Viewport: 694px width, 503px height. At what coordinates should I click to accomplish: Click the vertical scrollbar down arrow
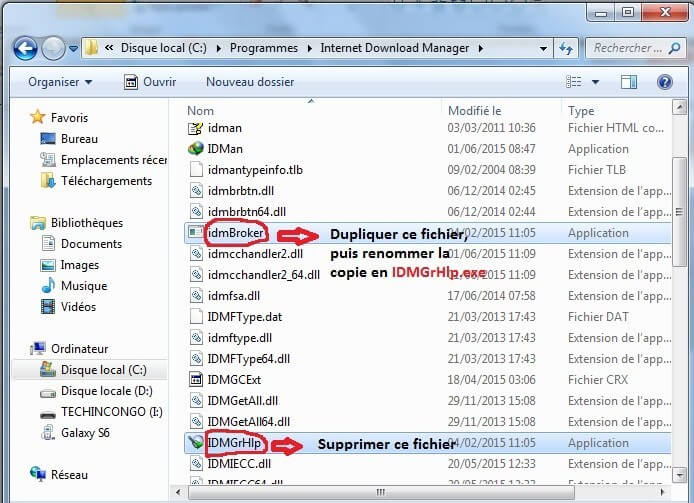(x=679, y=475)
